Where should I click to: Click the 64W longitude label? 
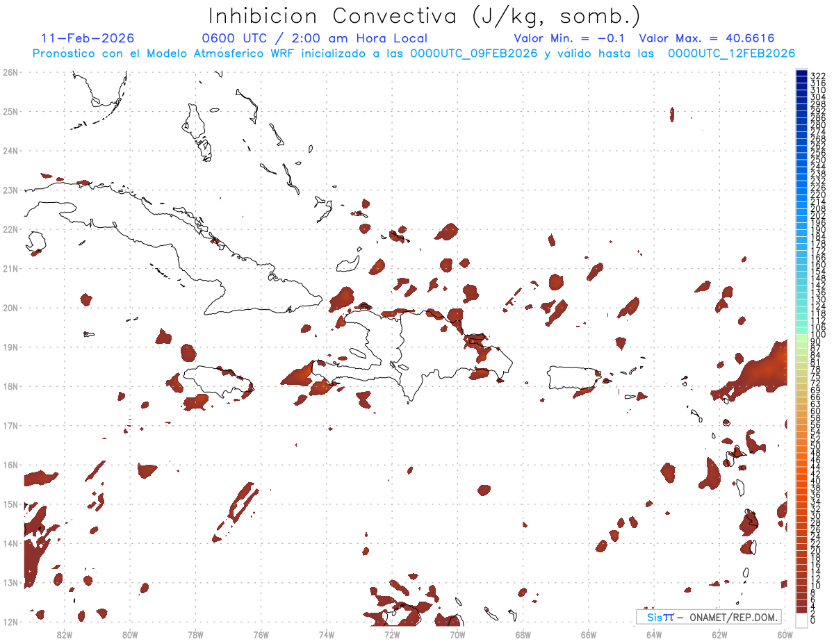[654, 634]
